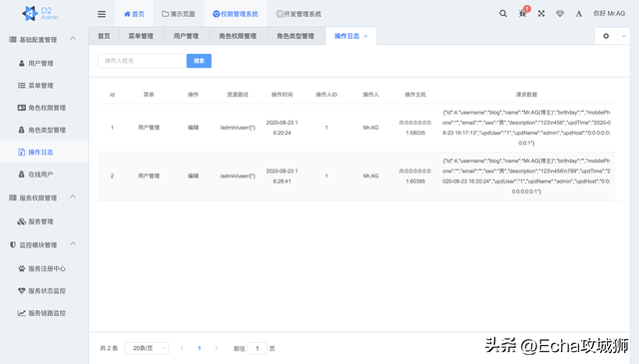Switch to the 角色类型管理 page tab
This screenshot has height=364, width=639.
[x=296, y=36]
